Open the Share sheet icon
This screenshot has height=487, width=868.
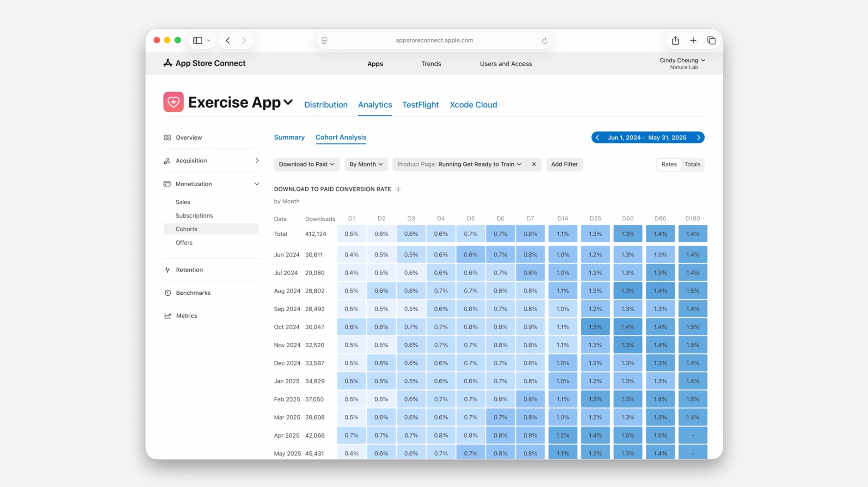(x=675, y=41)
